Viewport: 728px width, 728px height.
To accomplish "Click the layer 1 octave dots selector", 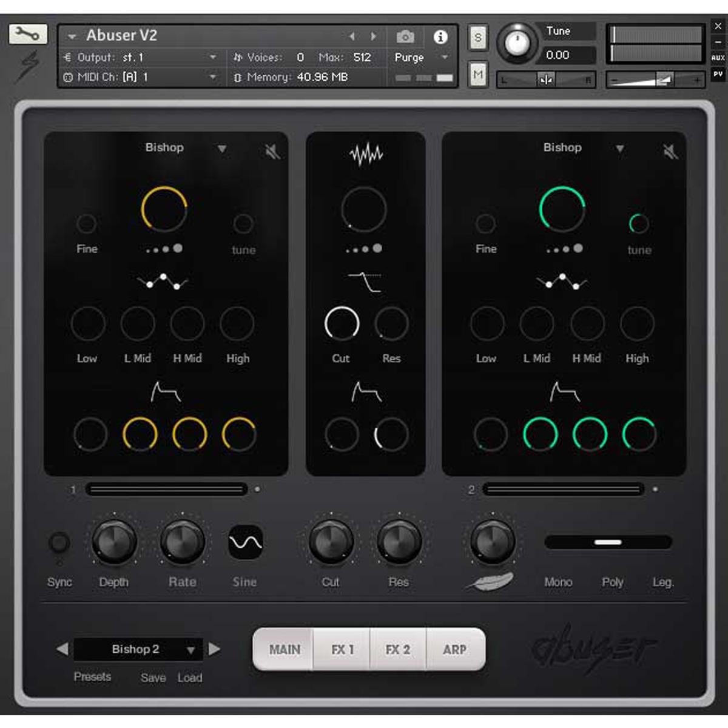I will [164, 249].
